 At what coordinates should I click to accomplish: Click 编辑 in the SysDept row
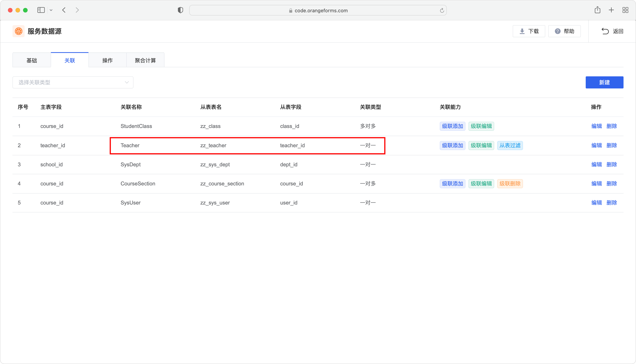pos(596,164)
